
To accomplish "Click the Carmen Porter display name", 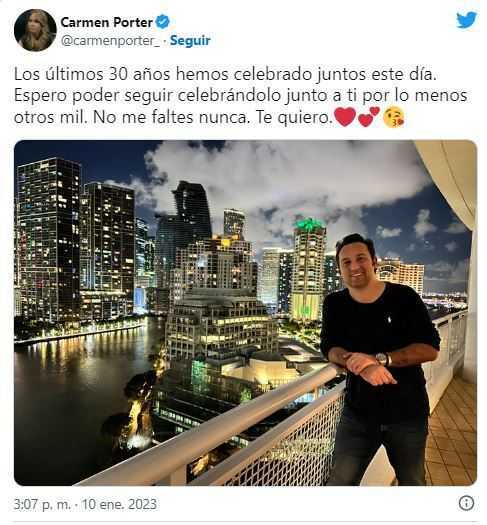I will coord(107,22).
